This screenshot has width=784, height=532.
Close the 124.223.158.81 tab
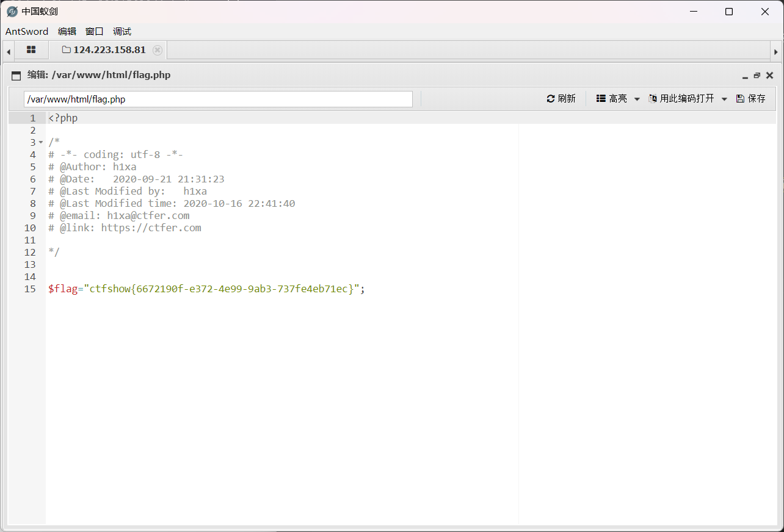click(x=158, y=50)
